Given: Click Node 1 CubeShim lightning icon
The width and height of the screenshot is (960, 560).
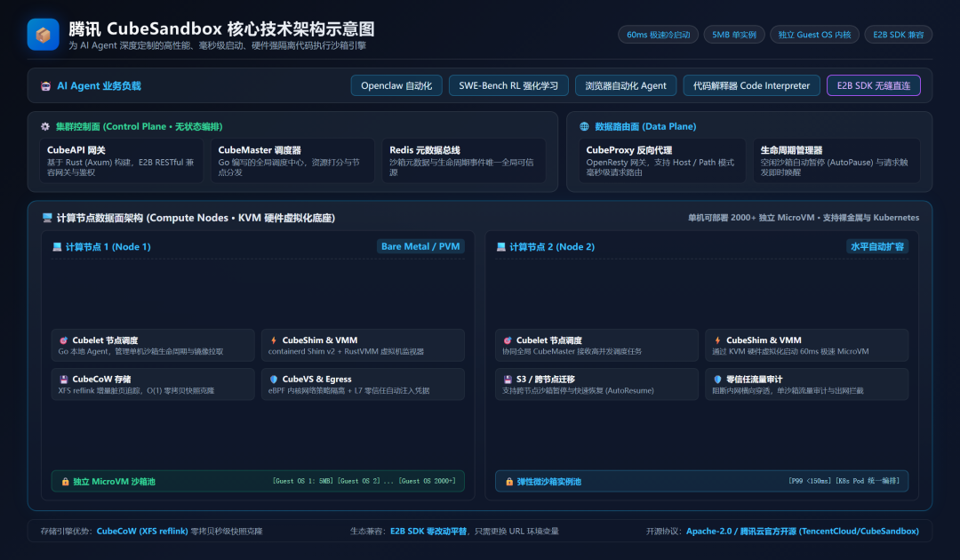Looking at the screenshot, I should 274,340.
